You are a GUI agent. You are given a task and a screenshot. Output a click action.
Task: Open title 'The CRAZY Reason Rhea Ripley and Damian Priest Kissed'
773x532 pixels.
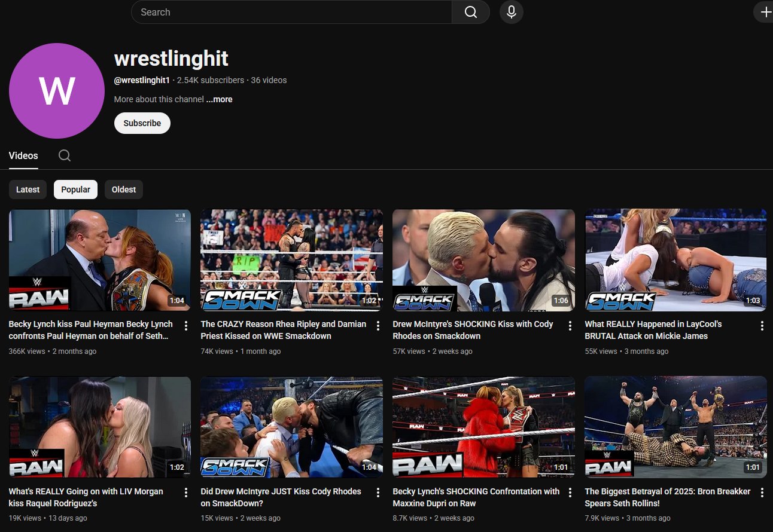click(284, 330)
